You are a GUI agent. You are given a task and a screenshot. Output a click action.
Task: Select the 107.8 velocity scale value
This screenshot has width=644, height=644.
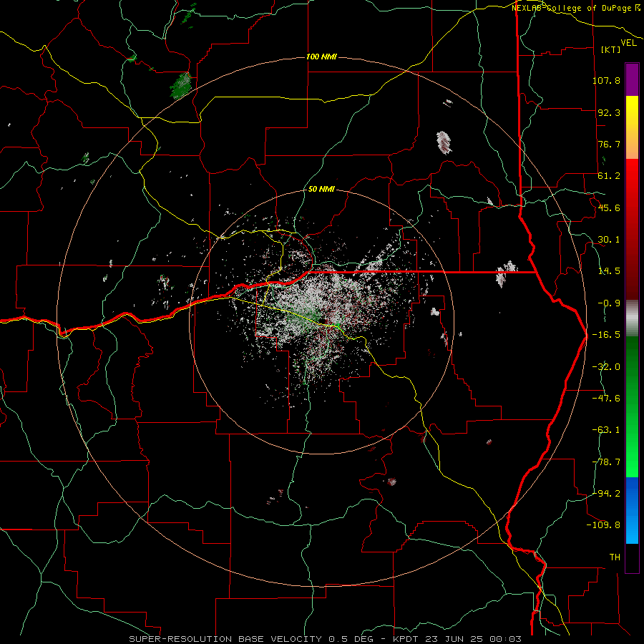click(606, 80)
